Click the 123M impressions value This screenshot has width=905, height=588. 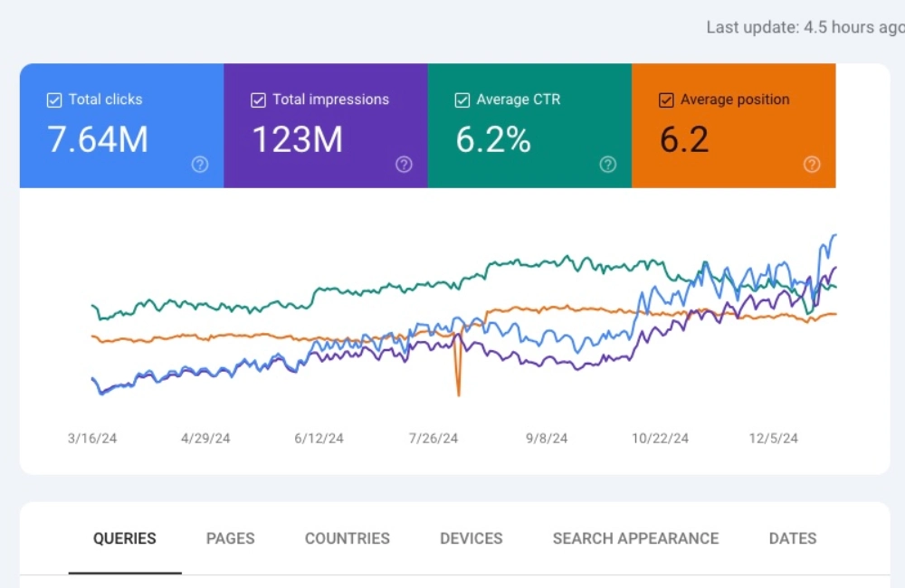297,140
